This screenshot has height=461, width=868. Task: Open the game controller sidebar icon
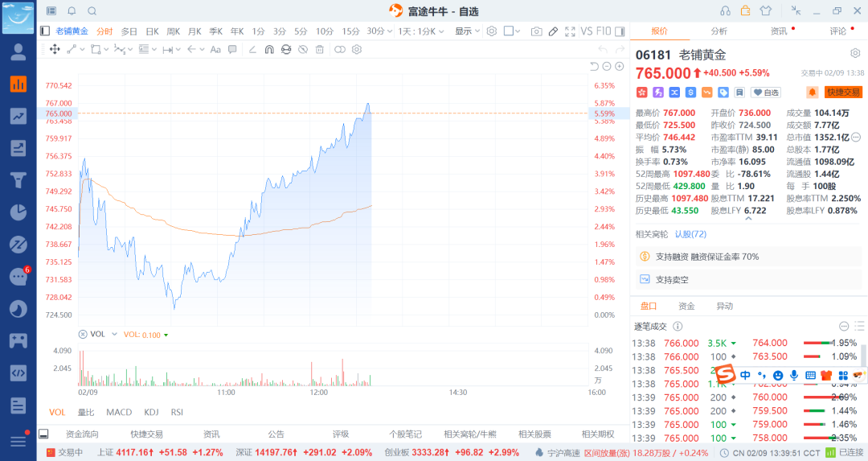click(x=18, y=341)
